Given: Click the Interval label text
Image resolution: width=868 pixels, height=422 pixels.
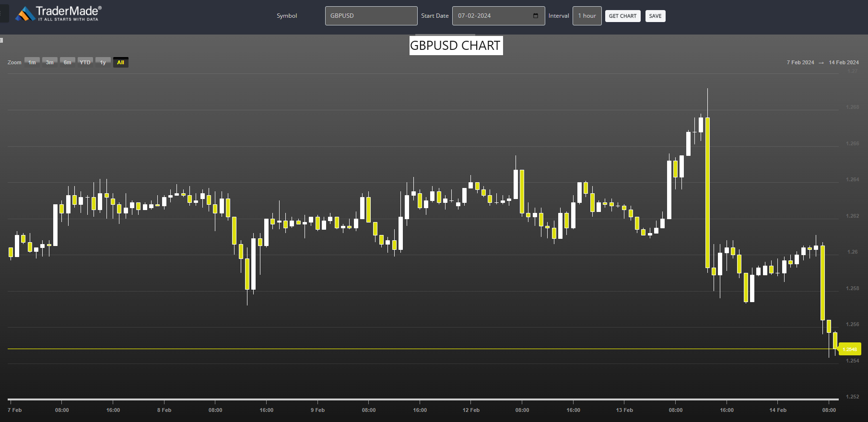Looking at the screenshot, I should (559, 16).
